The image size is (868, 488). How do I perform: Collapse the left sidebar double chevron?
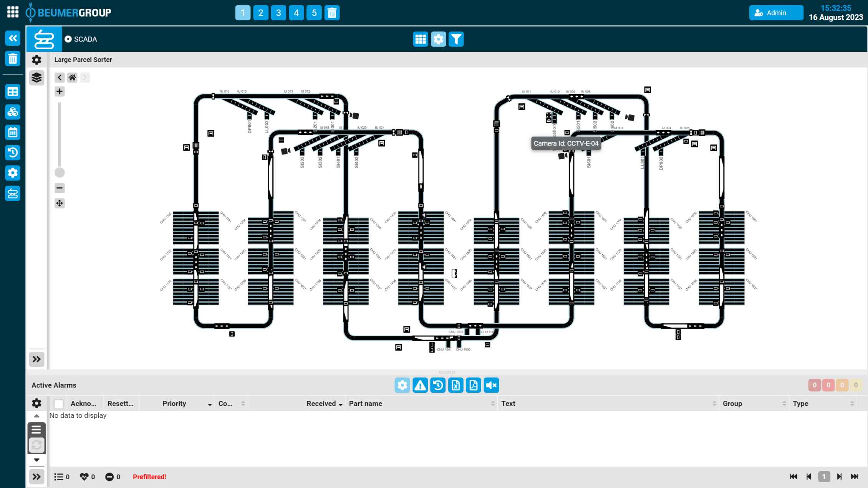[13, 38]
